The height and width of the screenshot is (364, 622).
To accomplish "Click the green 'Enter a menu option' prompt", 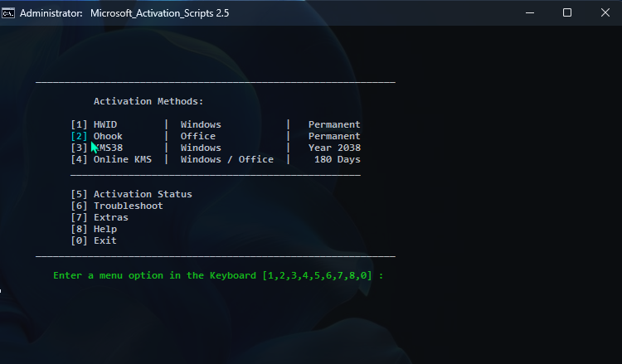I will (x=218, y=275).
